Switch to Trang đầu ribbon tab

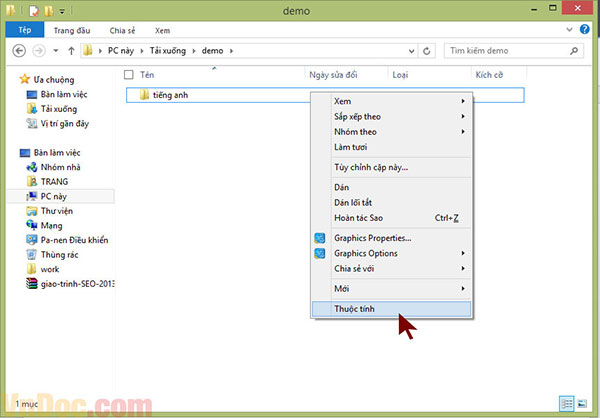click(x=72, y=31)
